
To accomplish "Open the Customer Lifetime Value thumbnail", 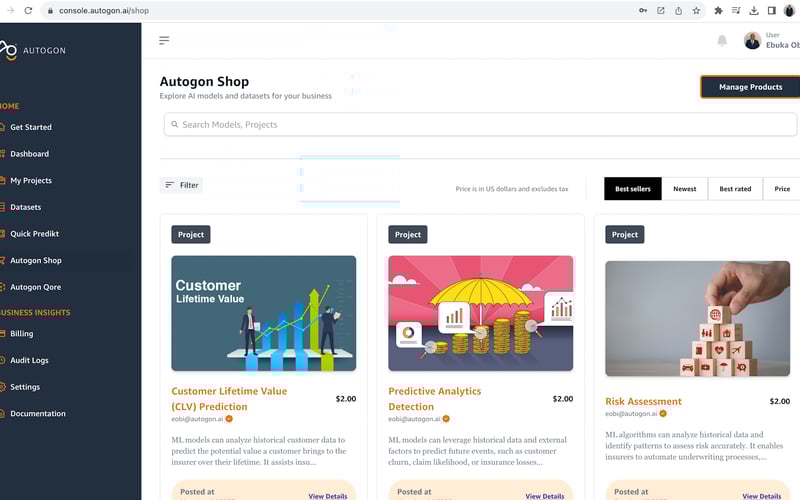I will click(x=264, y=313).
